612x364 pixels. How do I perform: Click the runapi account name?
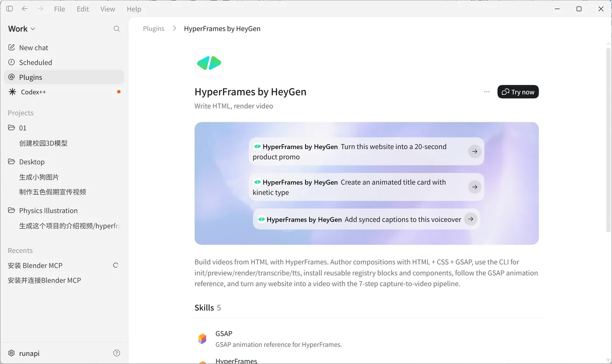29,353
